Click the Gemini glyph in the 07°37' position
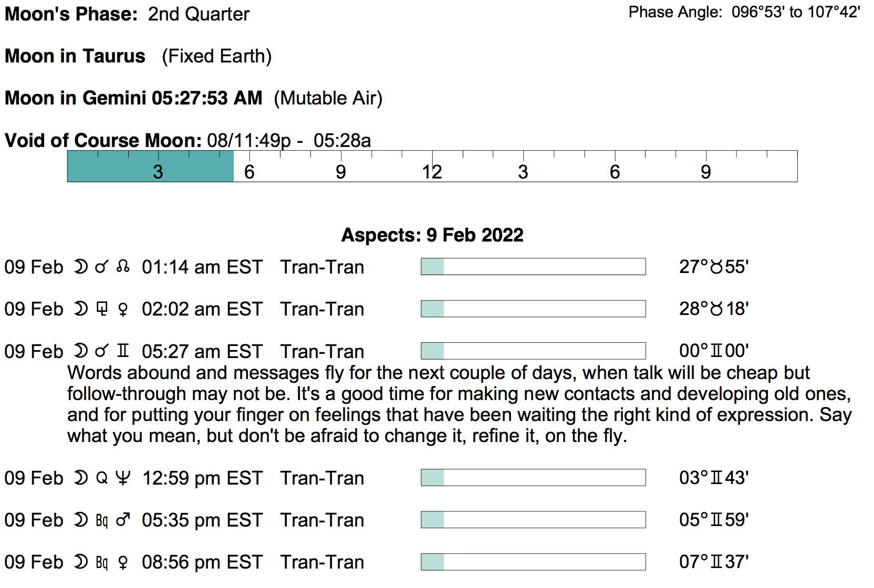Viewport: 874px width, 588px height. 716,562
